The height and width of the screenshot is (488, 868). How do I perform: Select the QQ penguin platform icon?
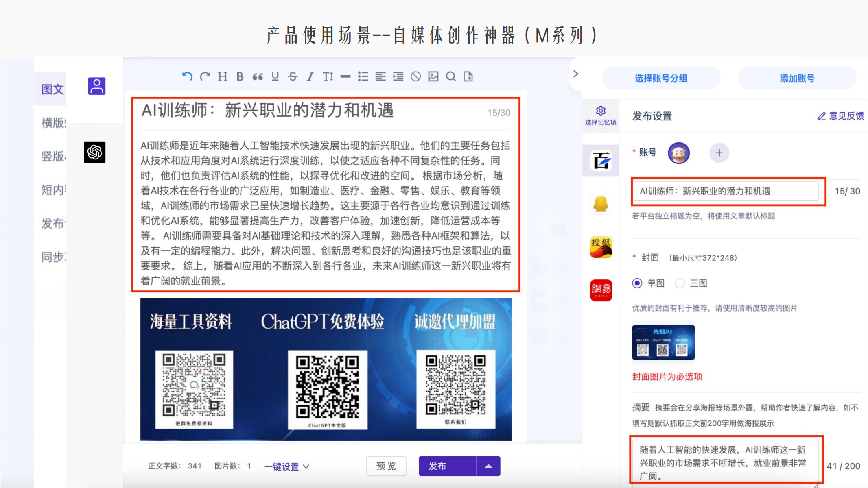(601, 204)
